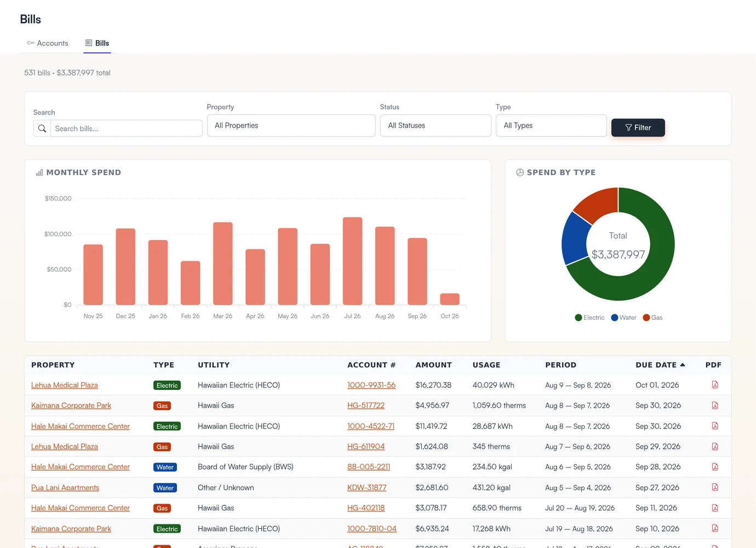
Task: Sort table by Usage column header
Action: [486, 365]
